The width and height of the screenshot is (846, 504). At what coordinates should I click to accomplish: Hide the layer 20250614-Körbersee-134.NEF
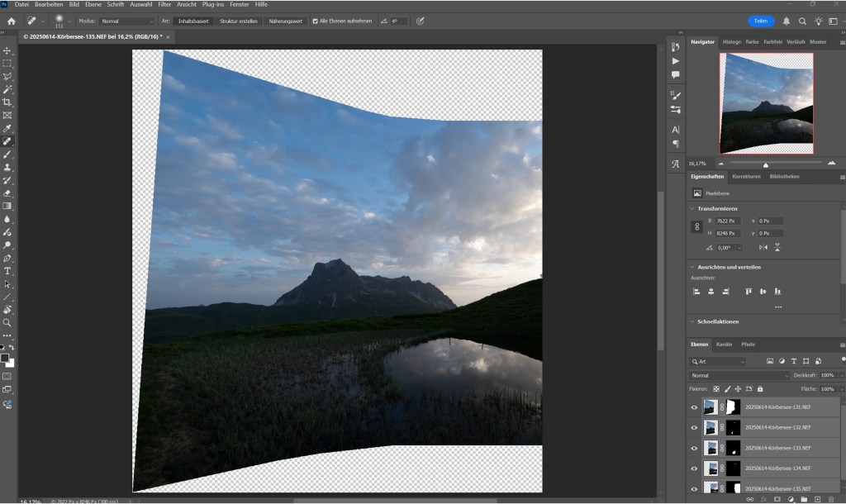pos(695,468)
